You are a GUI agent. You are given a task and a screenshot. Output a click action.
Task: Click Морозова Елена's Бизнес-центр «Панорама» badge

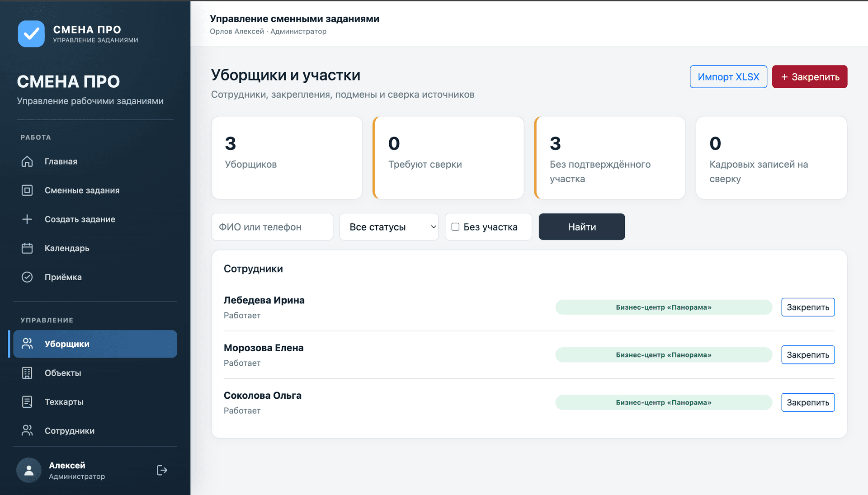[664, 355]
